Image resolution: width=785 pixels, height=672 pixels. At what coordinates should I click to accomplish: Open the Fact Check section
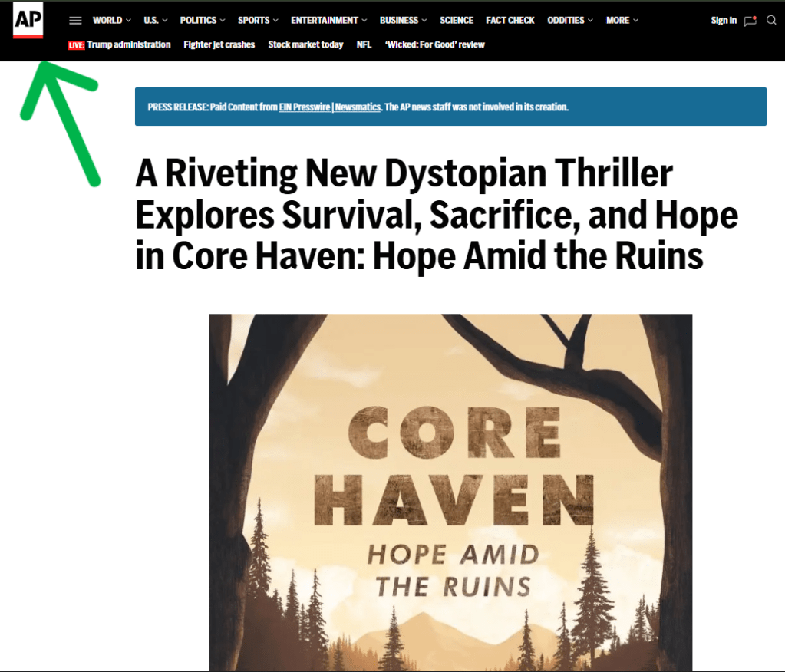pos(510,21)
